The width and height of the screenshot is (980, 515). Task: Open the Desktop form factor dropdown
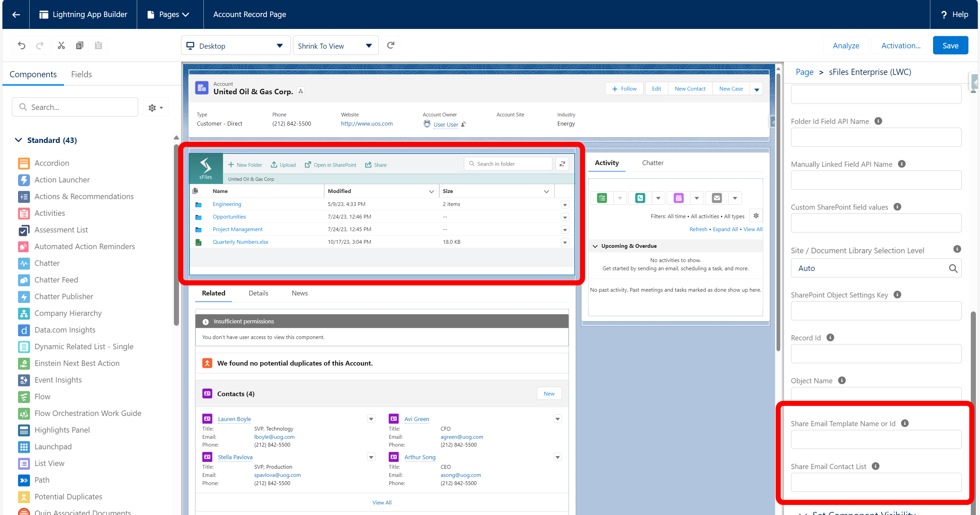click(x=235, y=46)
